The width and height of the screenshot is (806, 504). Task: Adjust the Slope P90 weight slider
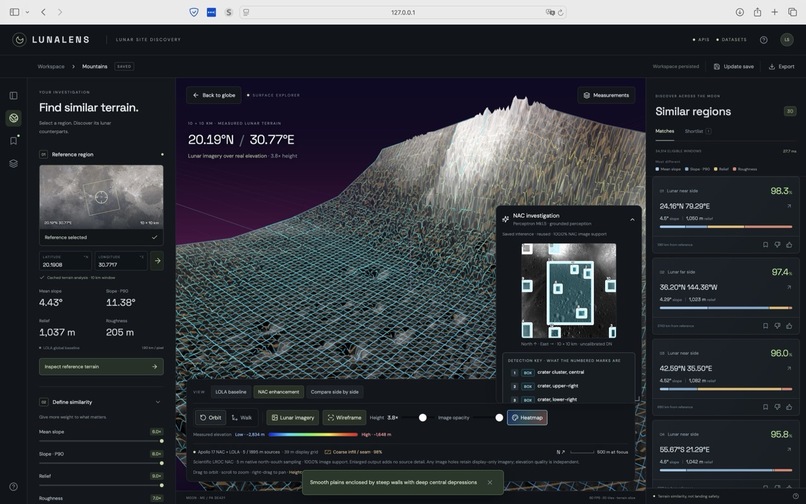pos(101,463)
